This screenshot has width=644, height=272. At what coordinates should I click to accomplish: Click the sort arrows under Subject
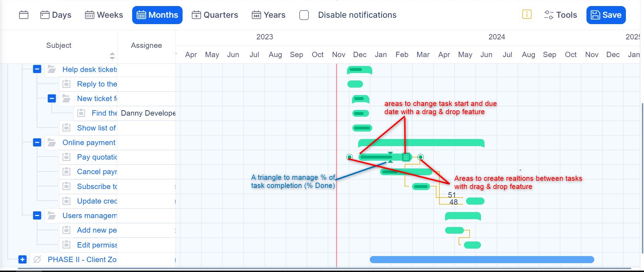click(x=112, y=56)
